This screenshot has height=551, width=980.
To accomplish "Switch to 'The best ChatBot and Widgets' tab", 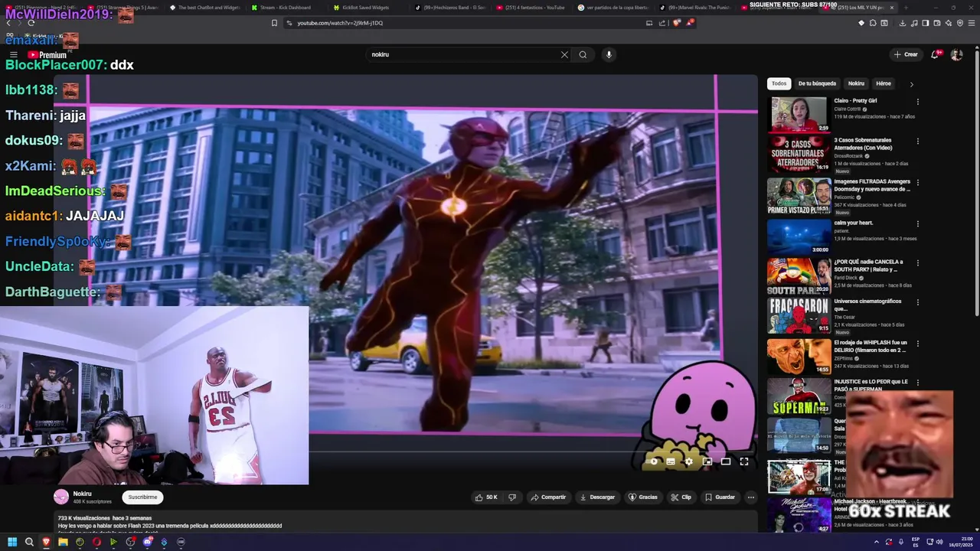I will tap(204, 8).
